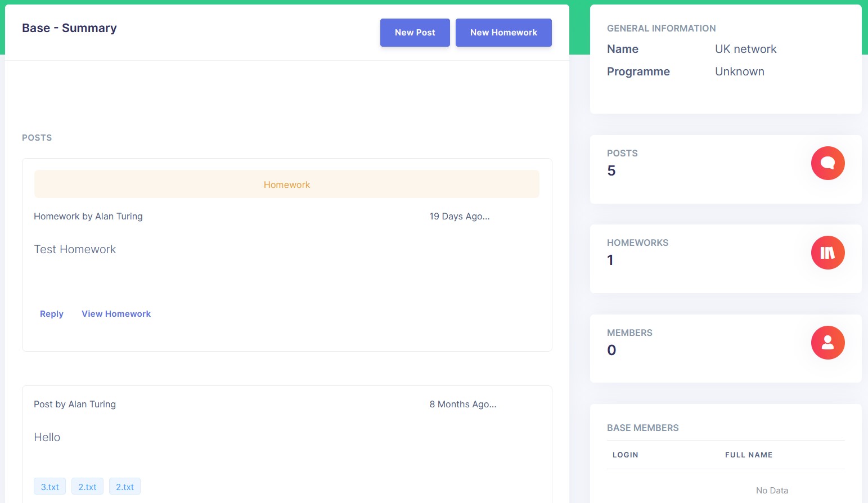The image size is (868, 503).
Task: Click the Base - Summary page title
Action: pos(69,28)
